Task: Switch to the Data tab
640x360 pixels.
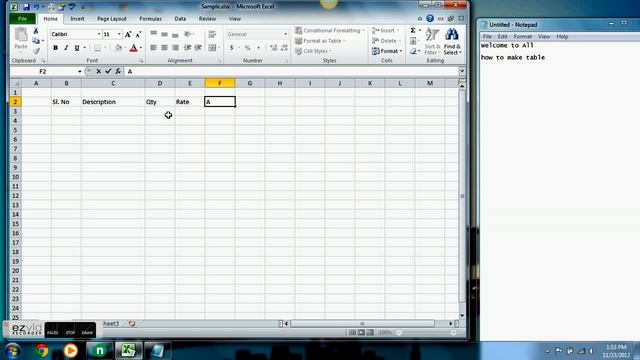Action: [180, 19]
